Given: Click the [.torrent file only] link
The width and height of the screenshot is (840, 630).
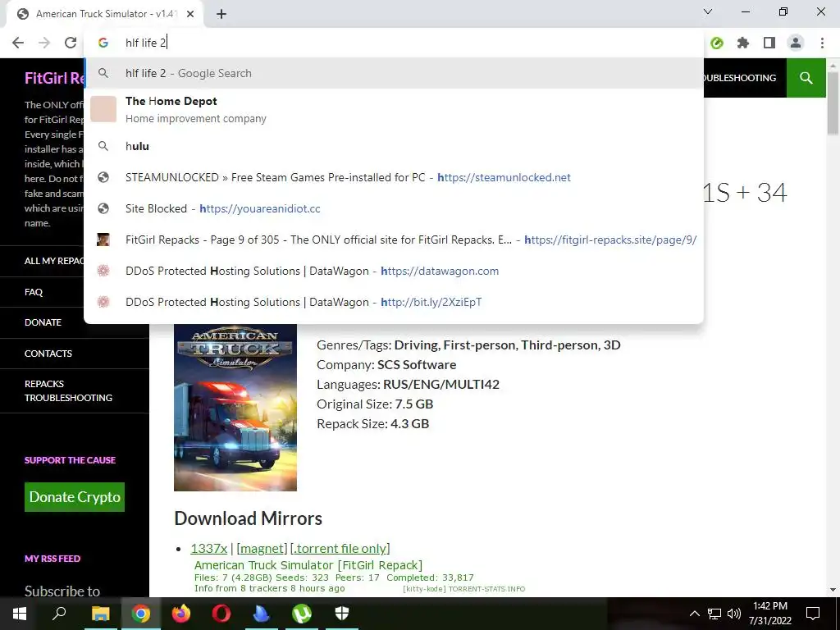Looking at the screenshot, I should click(x=340, y=549).
